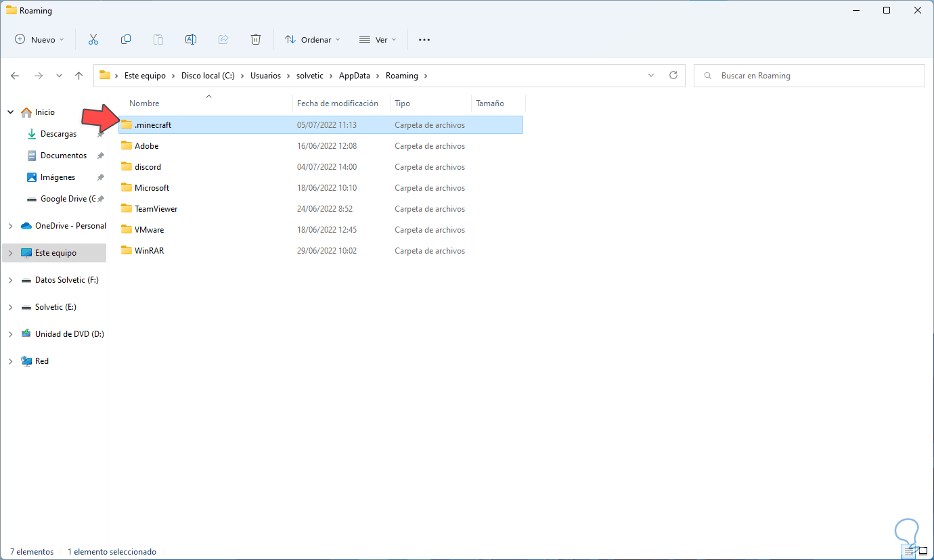Image resolution: width=934 pixels, height=560 pixels.
Task: Navigate to AppData breadcrumb
Action: click(355, 76)
